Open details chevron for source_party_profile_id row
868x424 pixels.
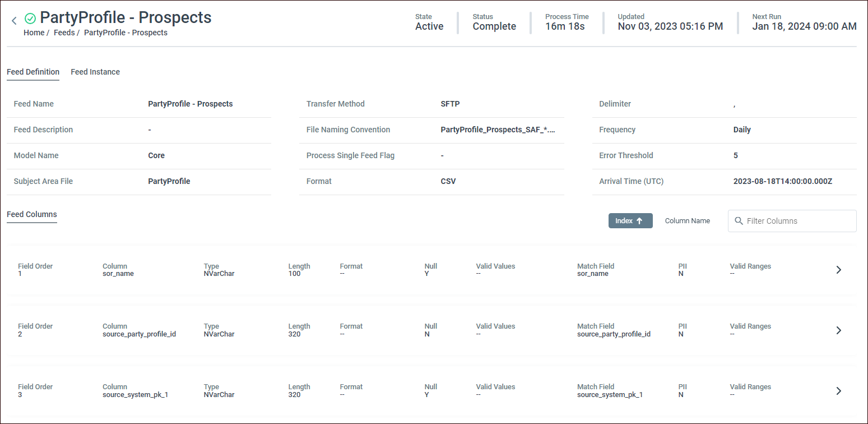point(838,330)
